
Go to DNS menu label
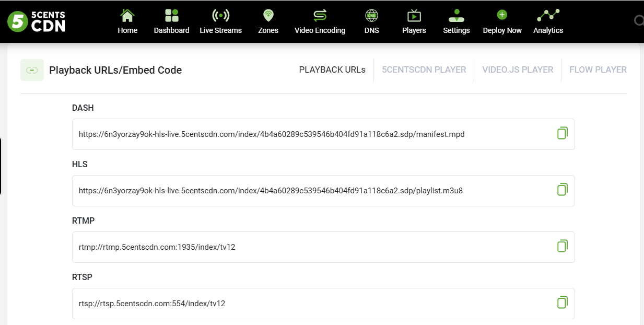[x=371, y=30]
